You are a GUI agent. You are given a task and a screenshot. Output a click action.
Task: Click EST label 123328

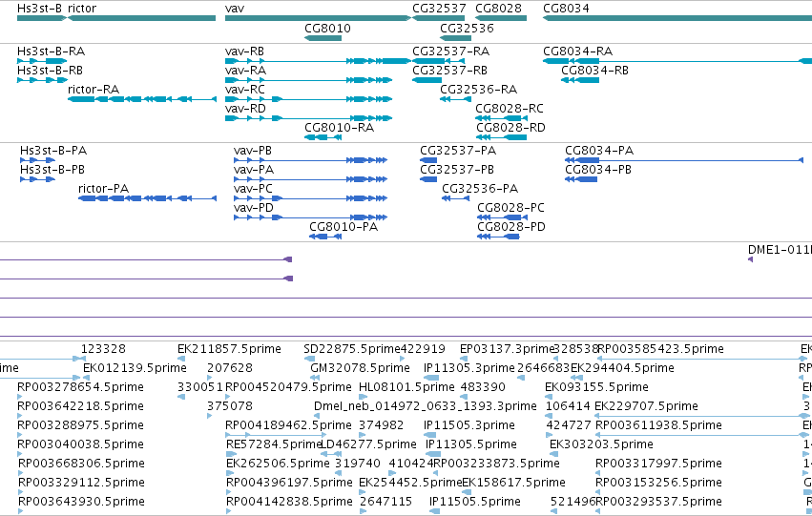pos(103,349)
